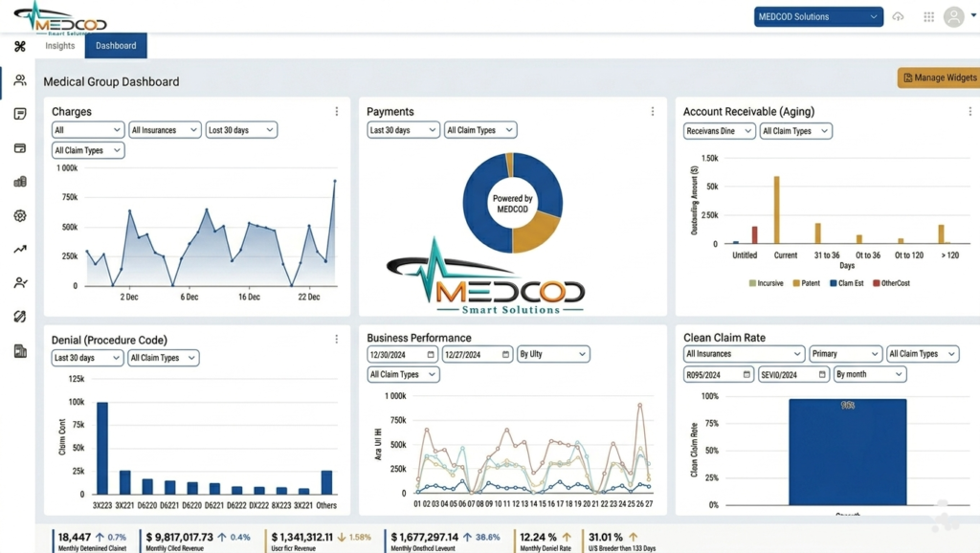Open the Charges widget three-dot menu
The width and height of the screenshot is (980, 553).
click(x=337, y=112)
